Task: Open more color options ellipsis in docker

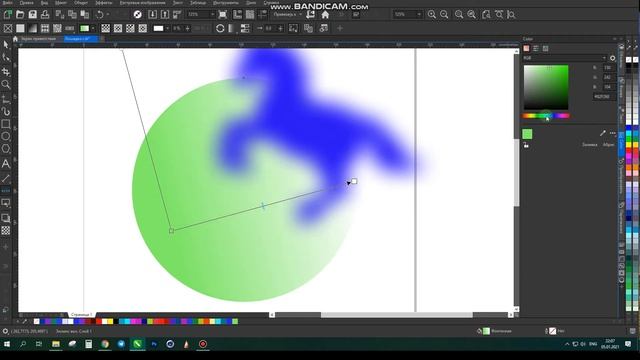Action: click(612, 133)
